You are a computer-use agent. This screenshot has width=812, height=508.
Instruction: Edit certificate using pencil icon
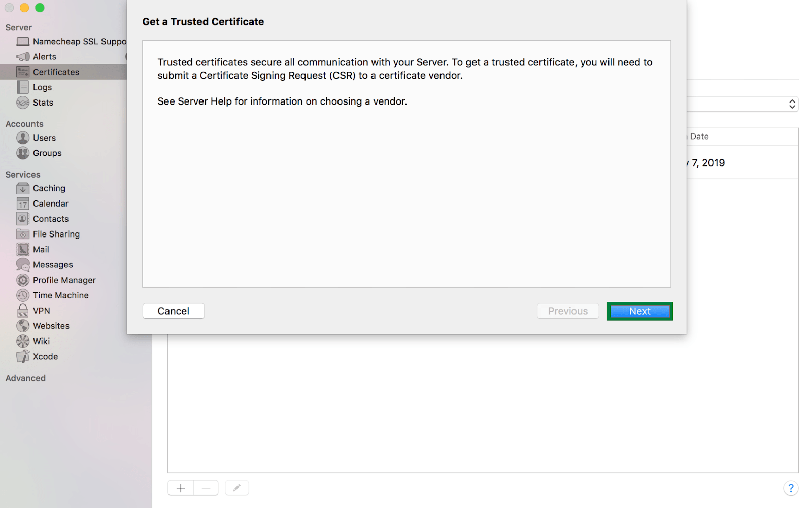(236, 488)
